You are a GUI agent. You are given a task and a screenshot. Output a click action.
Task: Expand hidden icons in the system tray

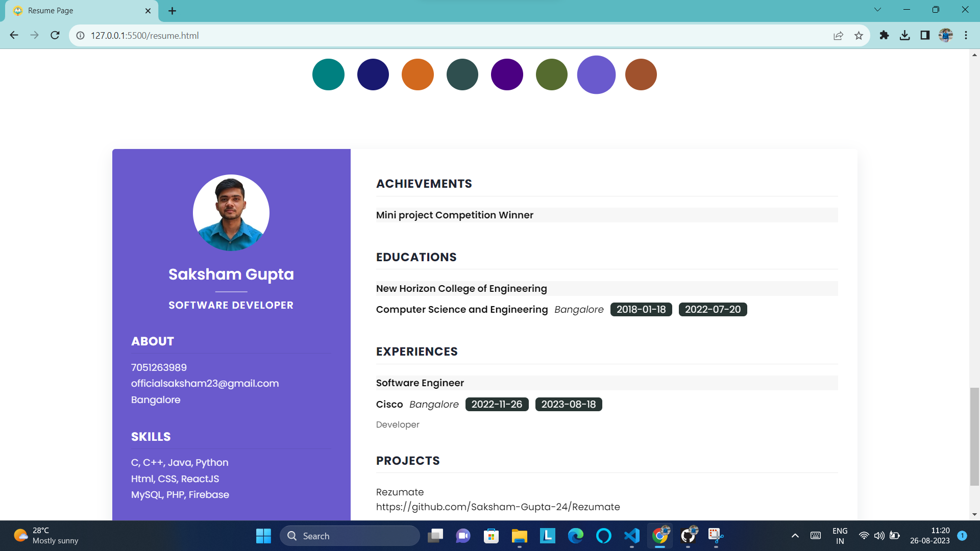795,536
